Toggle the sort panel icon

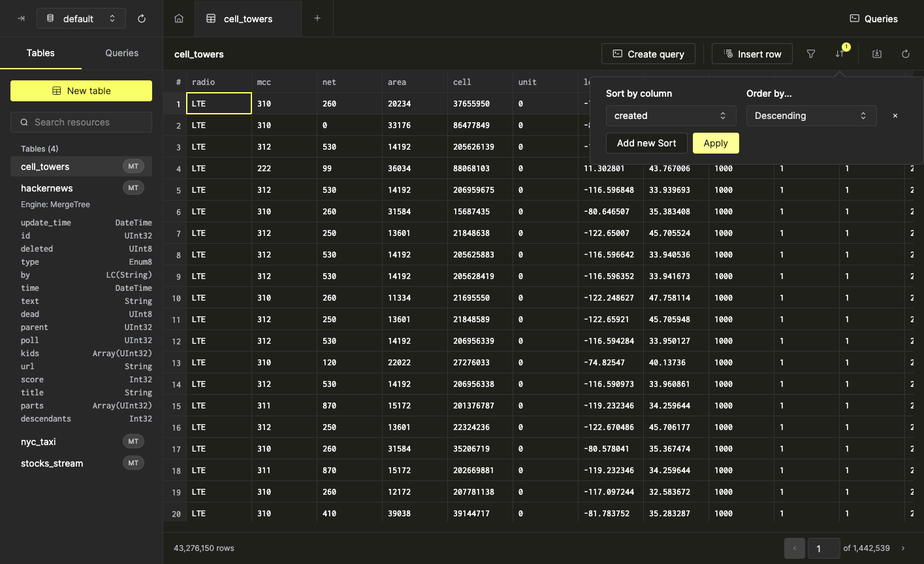(x=840, y=54)
